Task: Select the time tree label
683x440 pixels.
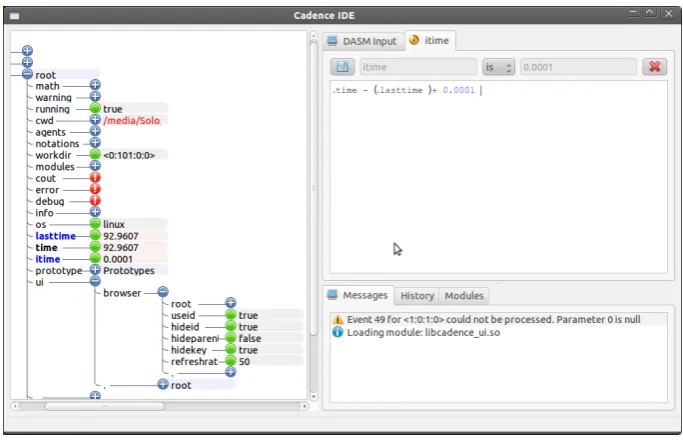Action: [46, 247]
